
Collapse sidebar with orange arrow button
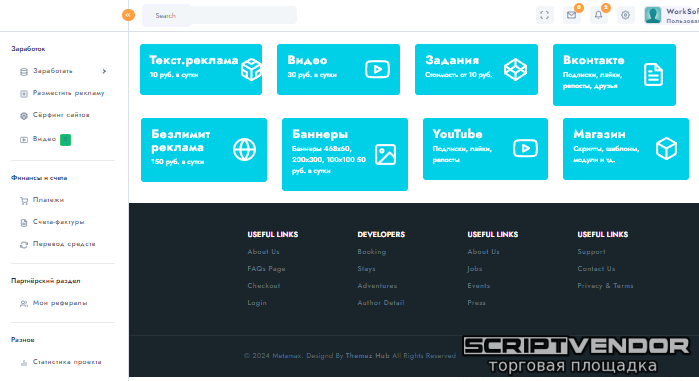pos(128,15)
